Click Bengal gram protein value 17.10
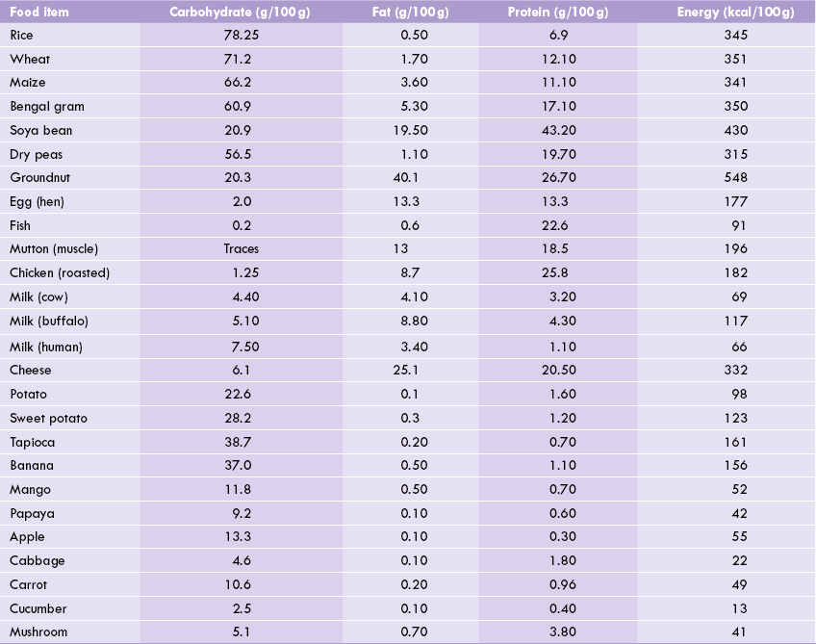The image size is (816, 644). (x=559, y=106)
